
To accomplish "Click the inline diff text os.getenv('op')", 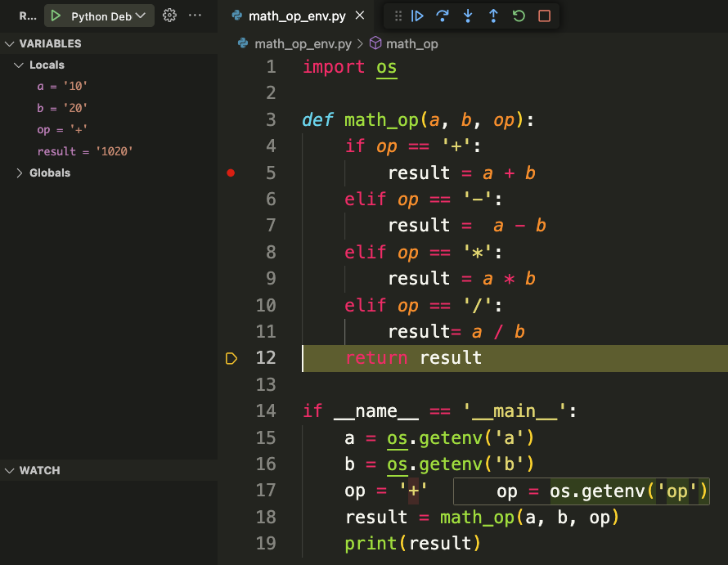I will coord(629,491).
